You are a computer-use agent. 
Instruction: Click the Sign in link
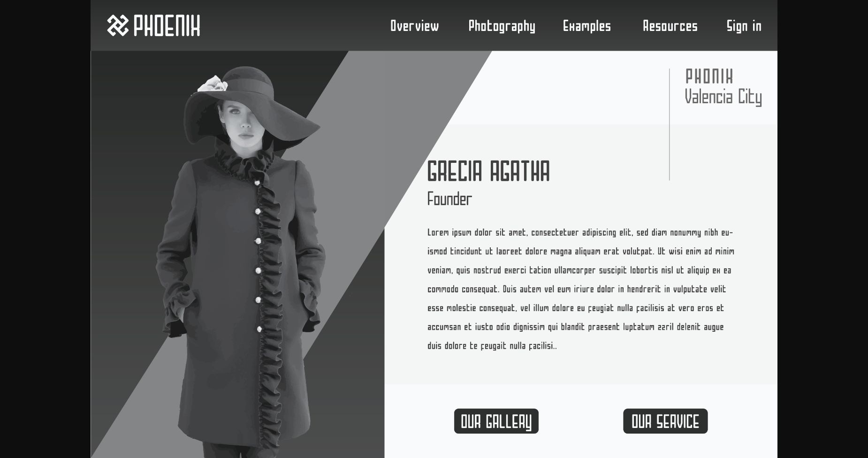pos(744,26)
